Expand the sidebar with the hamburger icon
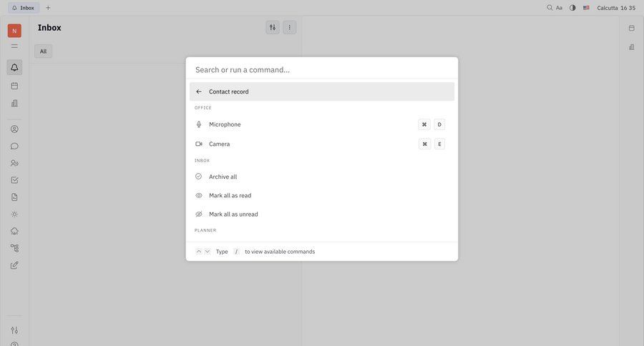Screen dimensions: 644x346 [x=14, y=46]
